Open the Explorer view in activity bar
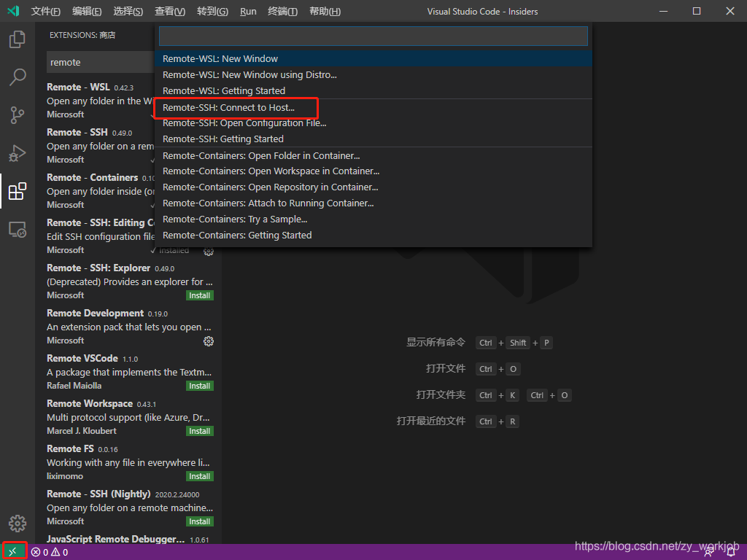Image resolution: width=747 pixels, height=560 pixels. click(x=18, y=39)
